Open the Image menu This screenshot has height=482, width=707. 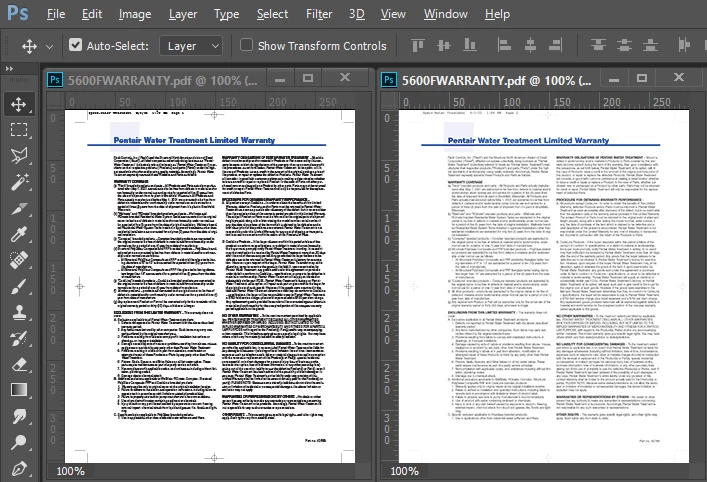click(x=135, y=14)
